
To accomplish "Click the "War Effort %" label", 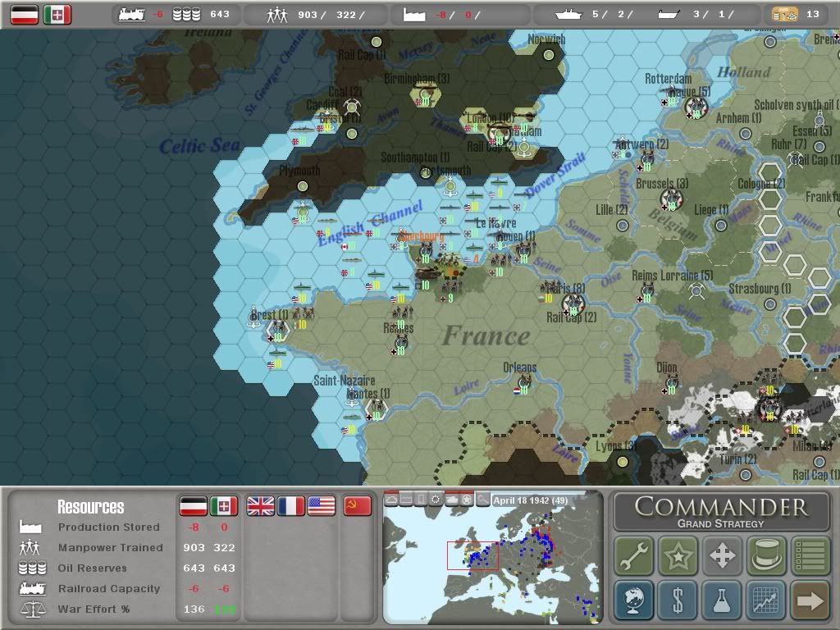I will [94, 609].
